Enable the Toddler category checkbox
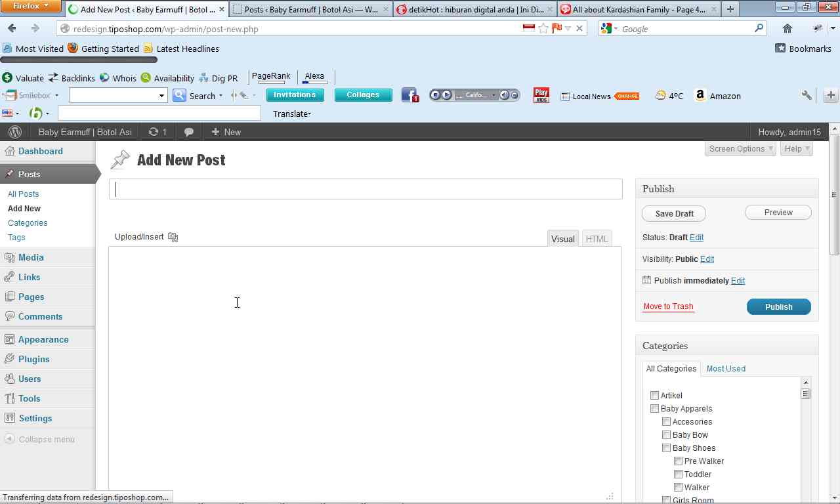The width and height of the screenshot is (840, 504). tap(678, 474)
